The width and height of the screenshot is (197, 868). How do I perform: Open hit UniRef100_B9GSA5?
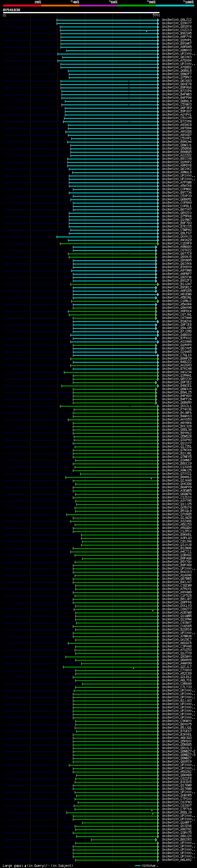click(177, 33)
